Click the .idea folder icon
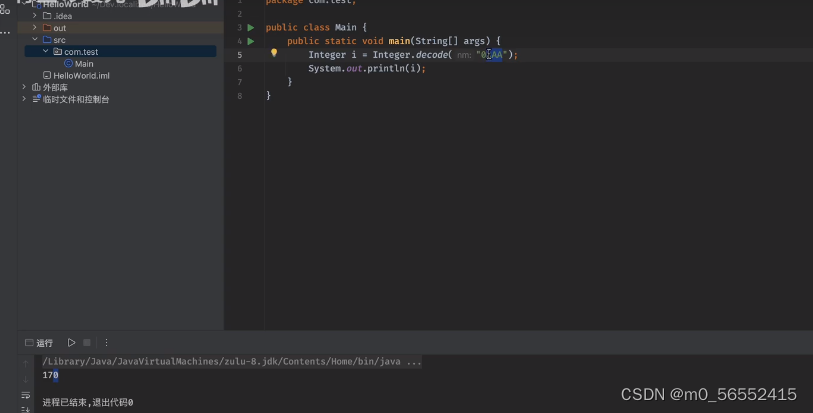Screen dimensions: 813x413 [47, 16]
